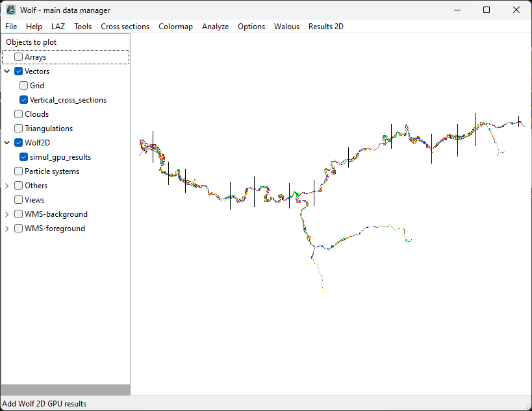This screenshot has width=532, height=411.
Task: Toggle the Arrays checkbox
Action: pyautogui.click(x=18, y=57)
